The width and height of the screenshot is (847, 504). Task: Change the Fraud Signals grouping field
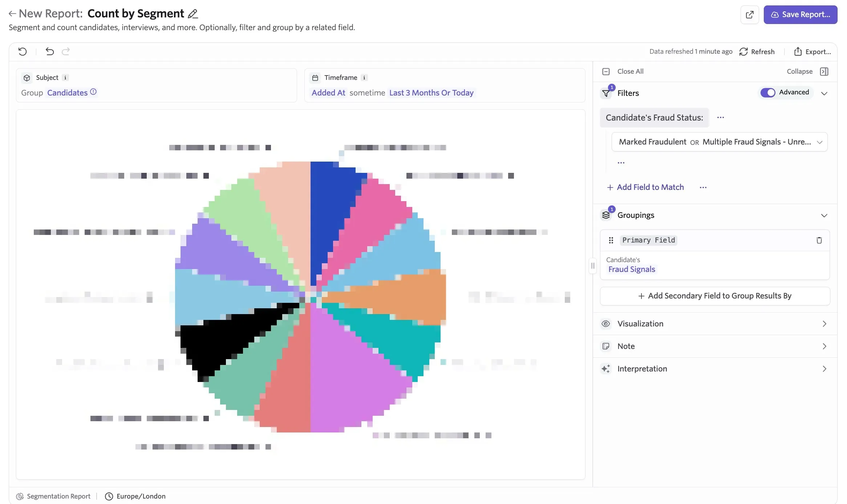coord(632,269)
